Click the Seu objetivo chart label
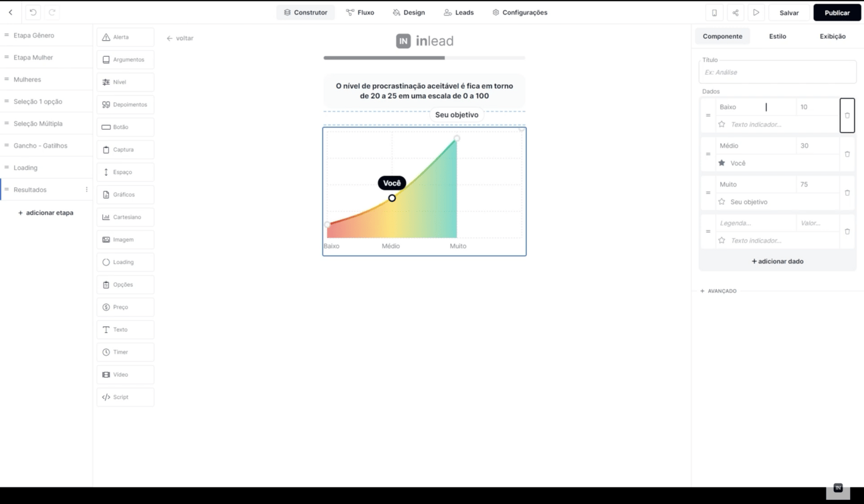 (x=457, y=115)
